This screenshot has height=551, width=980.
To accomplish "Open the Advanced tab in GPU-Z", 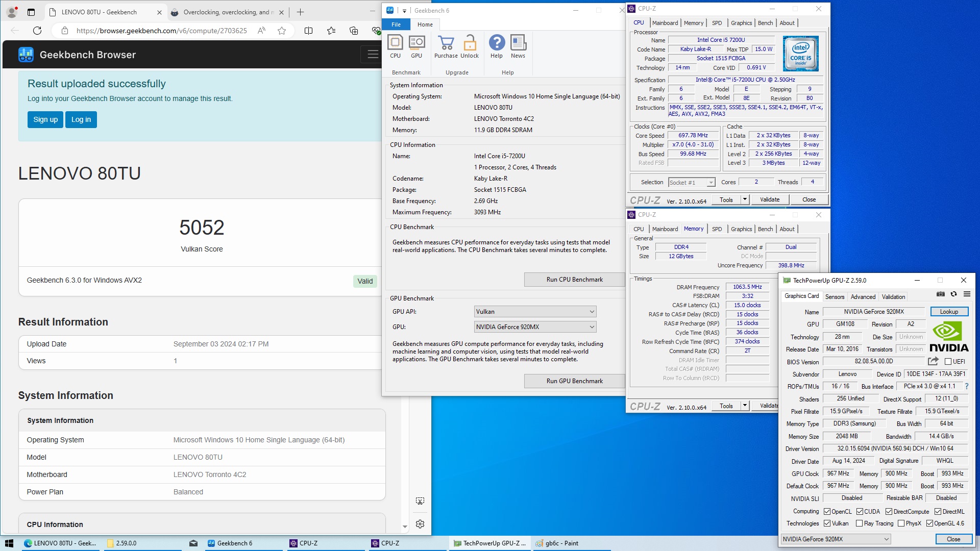I will click(863, 297).
